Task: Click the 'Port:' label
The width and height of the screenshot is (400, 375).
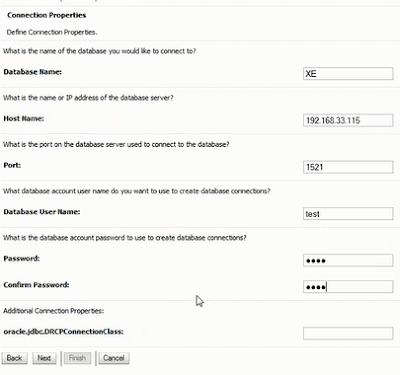Action: pos(12,165)
